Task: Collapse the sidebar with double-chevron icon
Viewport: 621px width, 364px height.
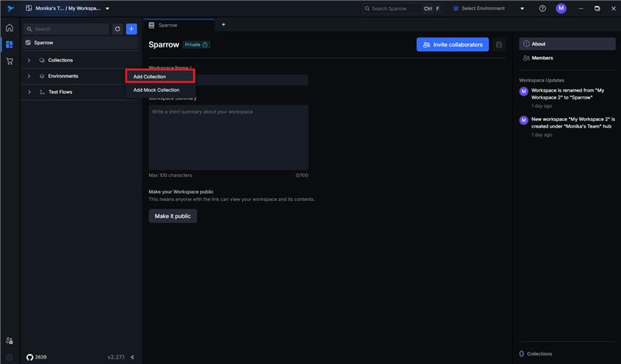Action: pos(132,357)
